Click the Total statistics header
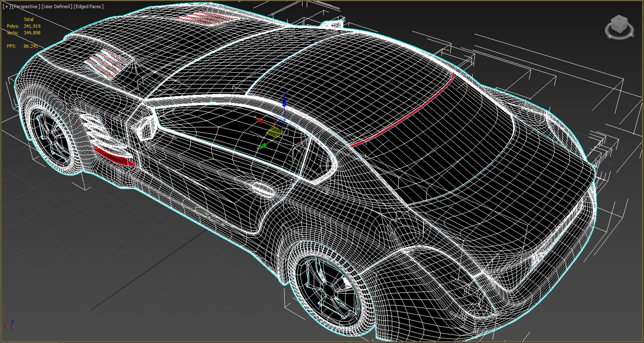The width and height of the screenshot is (644, 343). click(x=29, y=19)
